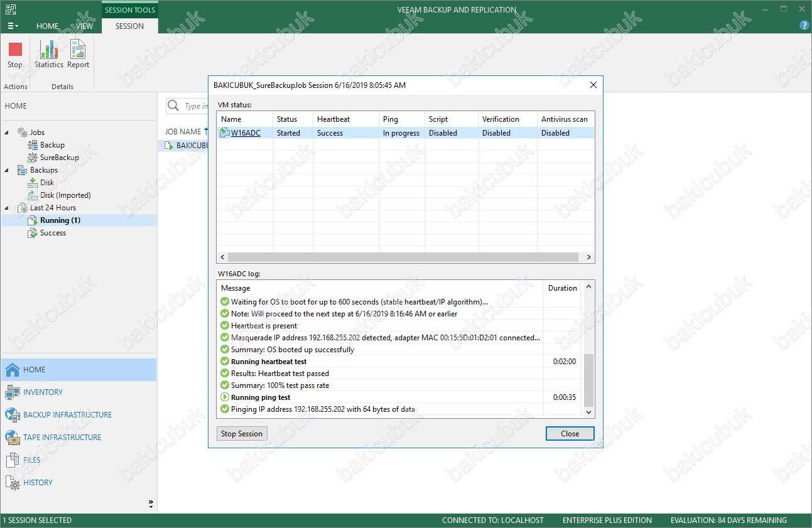Screen dimensions: 812x528
Task: Open the Report ribbon icon
Action: tap(78, 50)
